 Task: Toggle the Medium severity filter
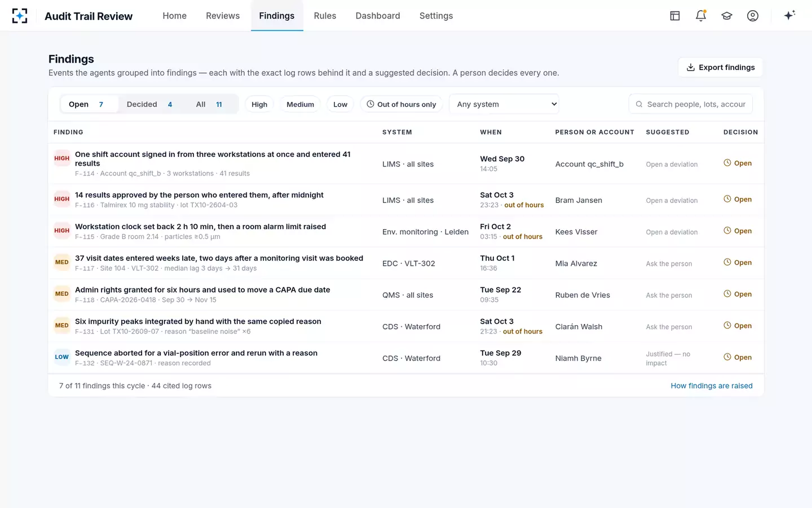[x=300, y=104]
